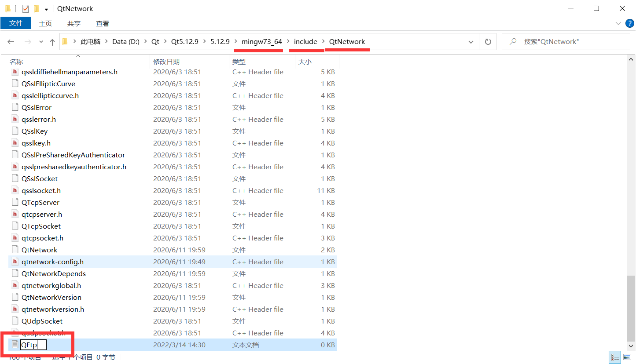Open the quick access toolbar customize dropdown

pos(46,9)
